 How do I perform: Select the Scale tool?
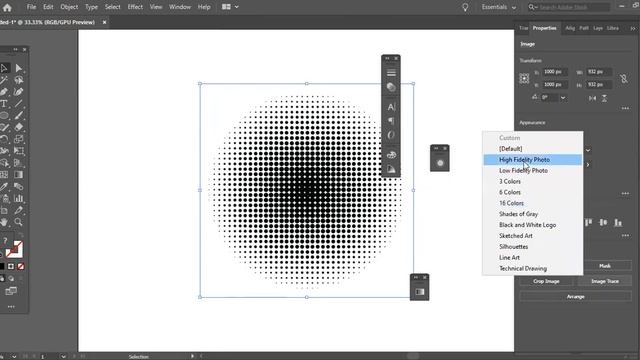[18, 139]
